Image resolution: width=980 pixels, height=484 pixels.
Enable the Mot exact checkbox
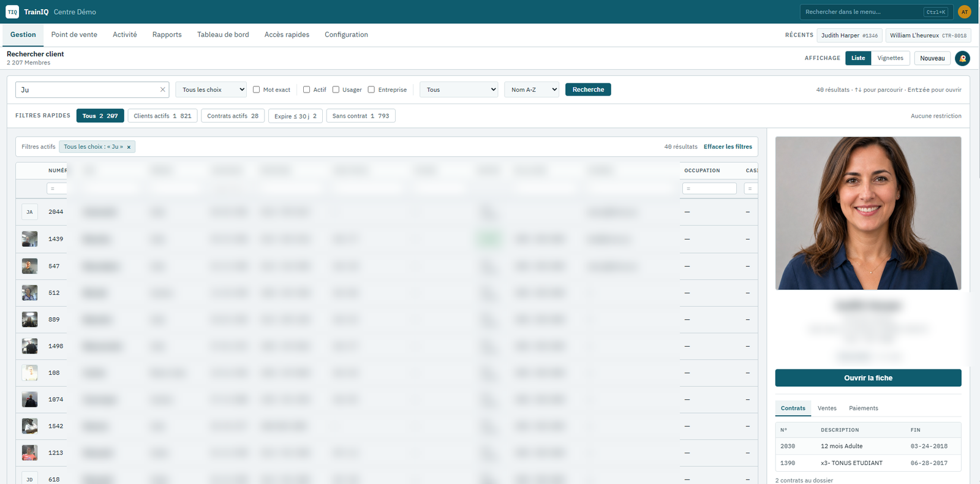pyautogui.click(x=257, y=89)
